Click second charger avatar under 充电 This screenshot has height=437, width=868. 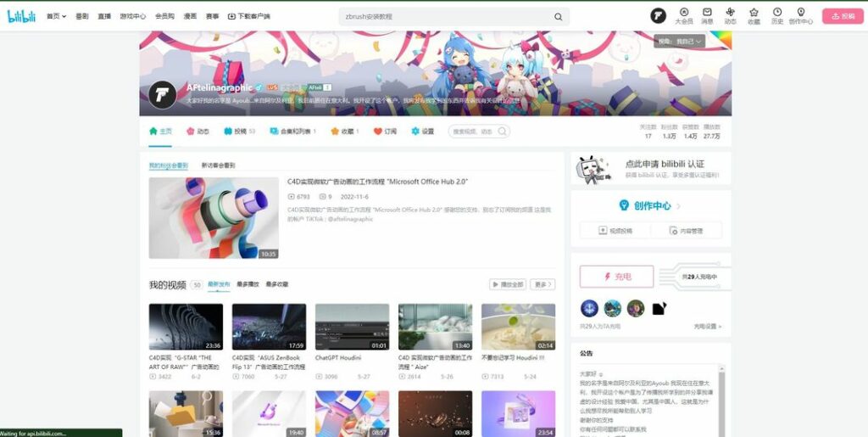(612, 309)
